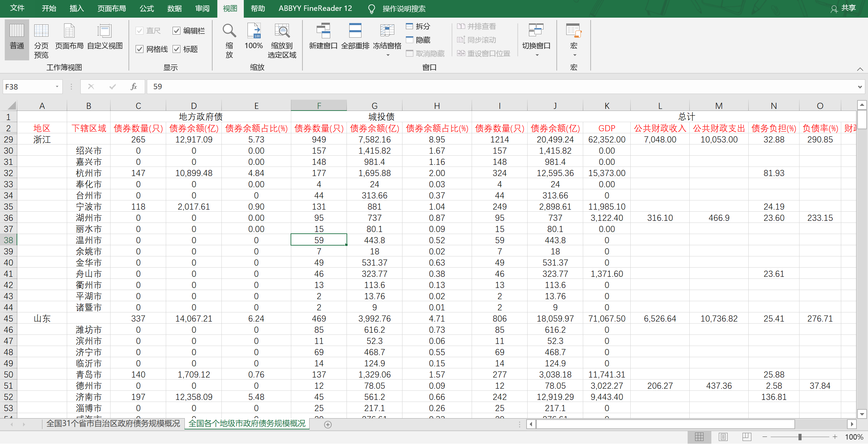868x444 pixels.
Task: Open the Name Box dropdown arrow
Action: coord(57,87)
